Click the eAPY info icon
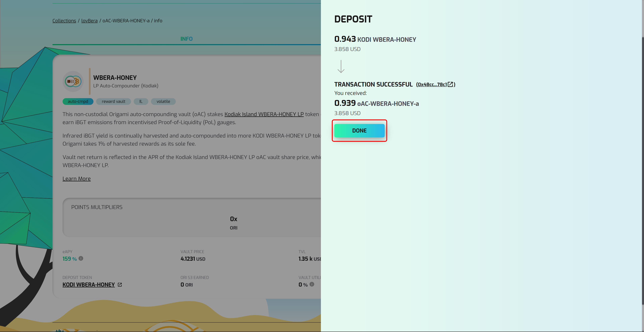Image resolution: width=644 pixels, height=332 pixels. 81,259
